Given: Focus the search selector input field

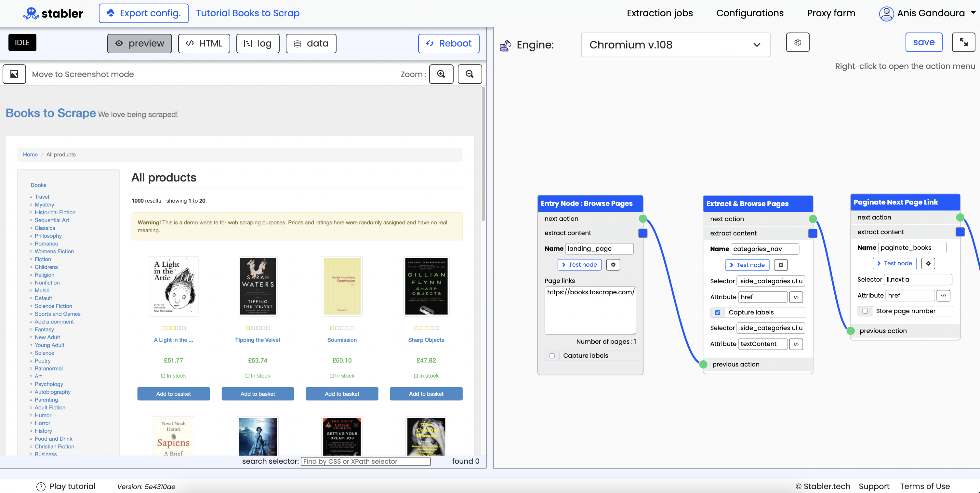Looking at the screenshot, I should click(365, 461).
